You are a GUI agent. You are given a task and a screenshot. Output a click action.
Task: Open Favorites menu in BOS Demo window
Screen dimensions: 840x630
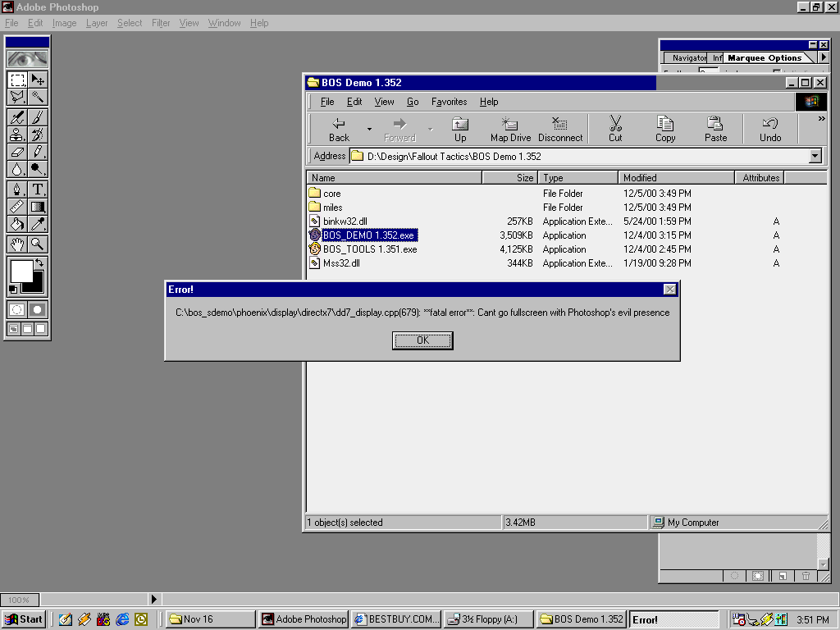(449, 102)
